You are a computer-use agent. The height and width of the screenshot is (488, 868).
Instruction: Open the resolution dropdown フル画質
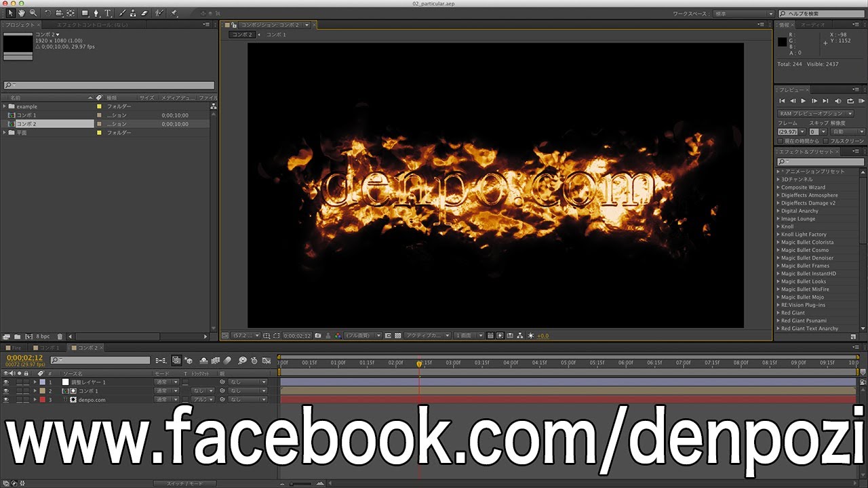[363, 335]
